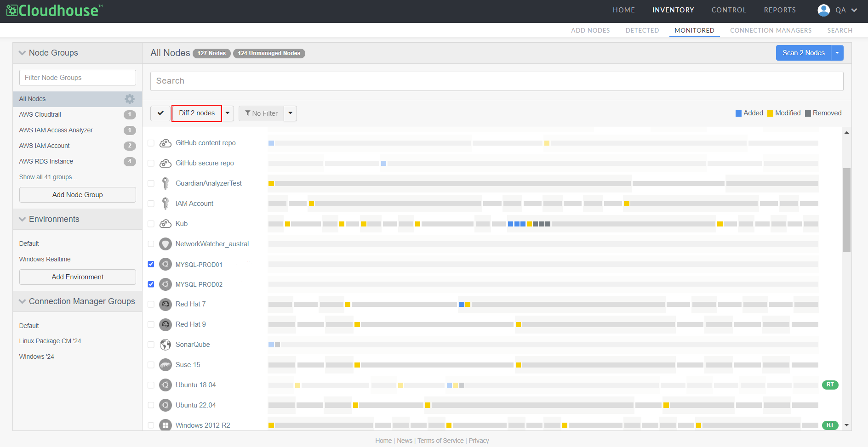Open the QA account dropdown chevron
The width and height of the screenshot is (868, 447).
(854, 10)
